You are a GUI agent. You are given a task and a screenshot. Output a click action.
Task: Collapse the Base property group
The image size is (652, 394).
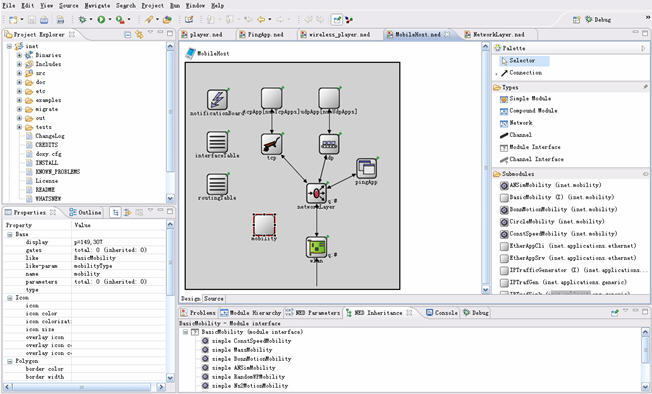click(10, 234)
